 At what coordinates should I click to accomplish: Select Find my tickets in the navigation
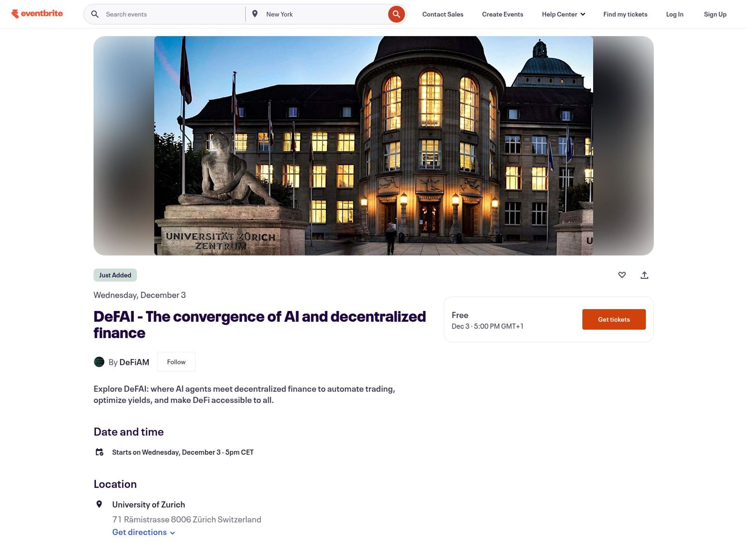coord(625,14)
